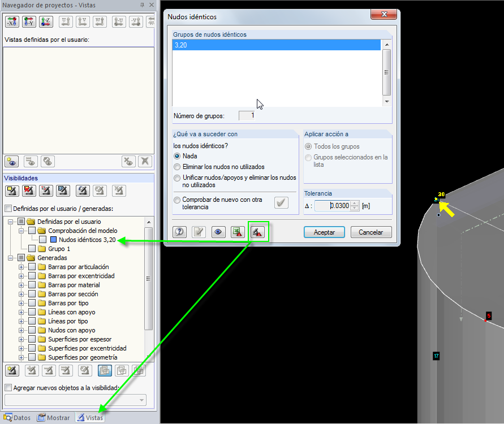The height and width of the screenshot is (424, 504).
Task: Click hide selected objects icon with red X
Action: 29,191
